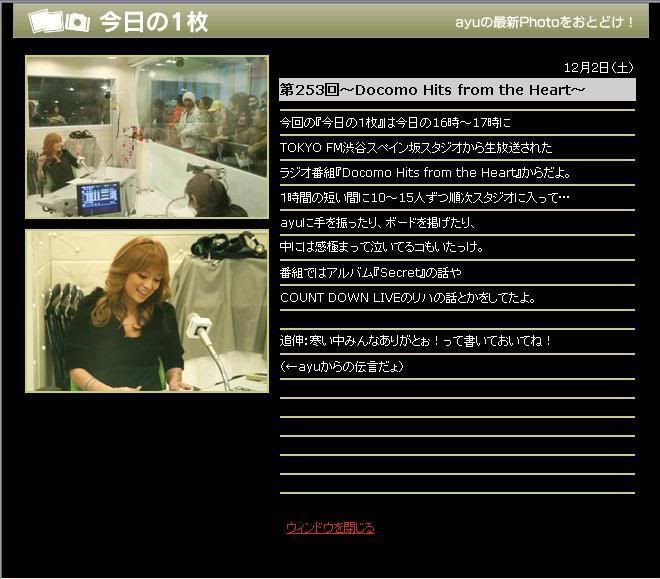Click the 追伸 postscript line
Image resolution: width=660 pixels, height=579 pixels.
[x=416, y=341]
